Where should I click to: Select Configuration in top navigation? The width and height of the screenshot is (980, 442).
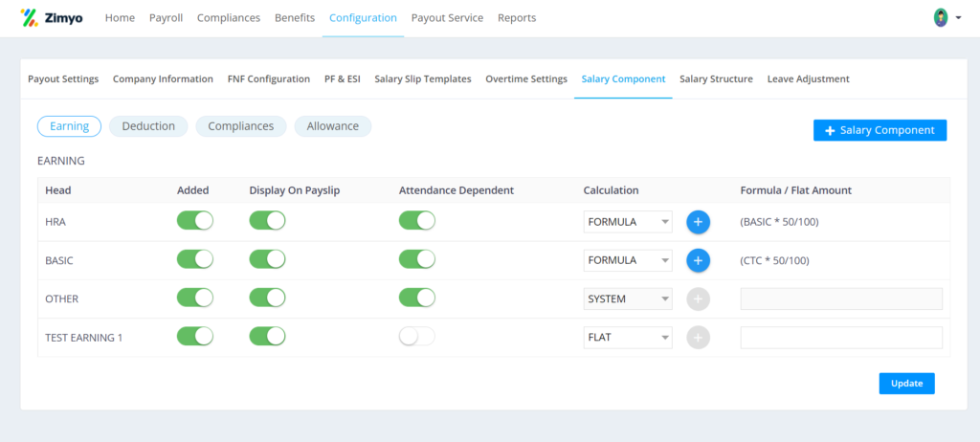point(363,18)
